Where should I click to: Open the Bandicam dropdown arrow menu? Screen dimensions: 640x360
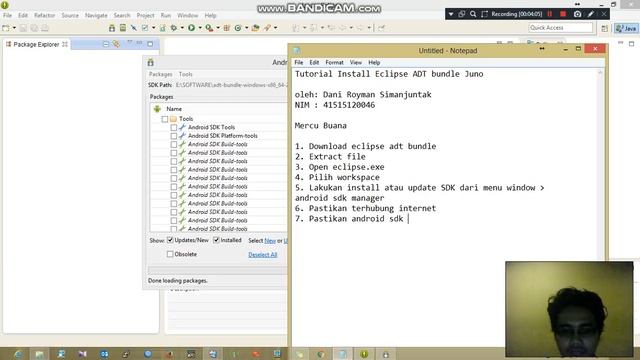pos(451,14)
